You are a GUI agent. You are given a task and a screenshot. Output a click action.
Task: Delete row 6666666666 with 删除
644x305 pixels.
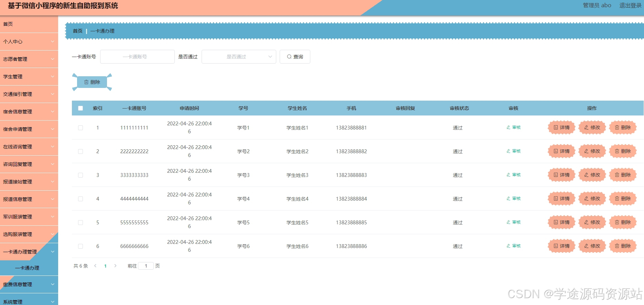click(623, 246)
